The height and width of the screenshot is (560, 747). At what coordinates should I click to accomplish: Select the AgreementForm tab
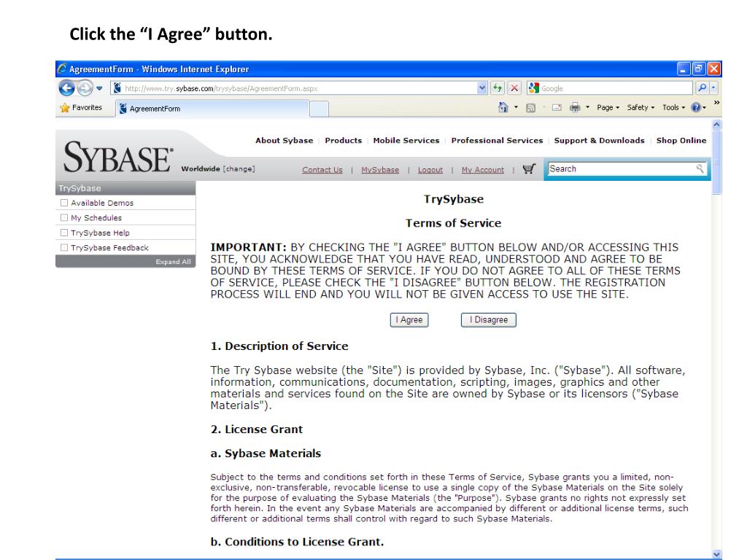coord(212,109)
